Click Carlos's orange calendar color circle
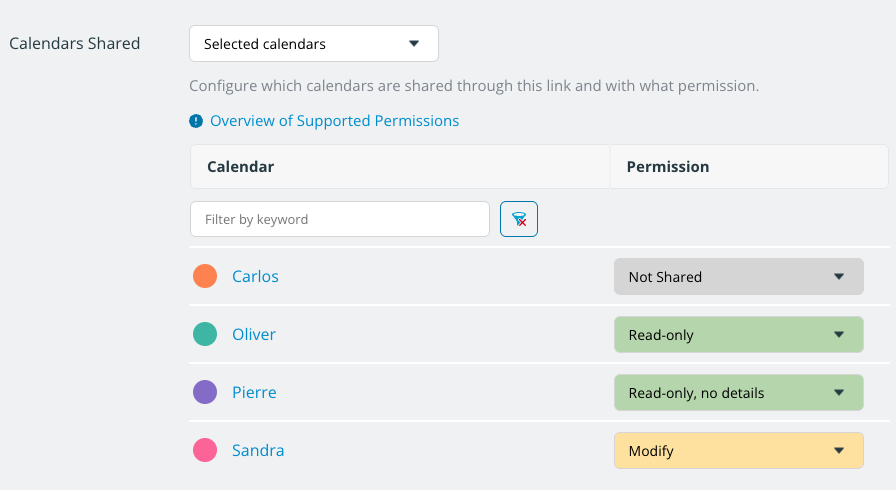Image resolution: width=896 pixels, height=490 pixels. (x=205, y=276)
